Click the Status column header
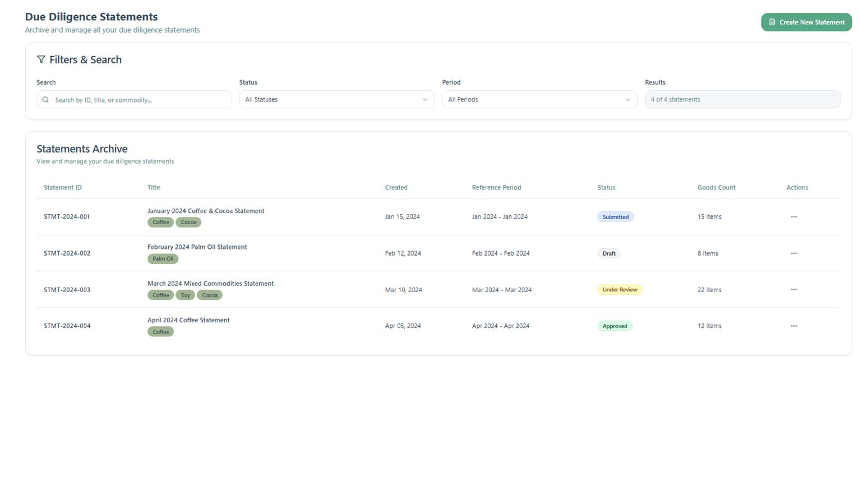Image resolution: width=863 pixels, height=504 pixels. pos(606,188)
